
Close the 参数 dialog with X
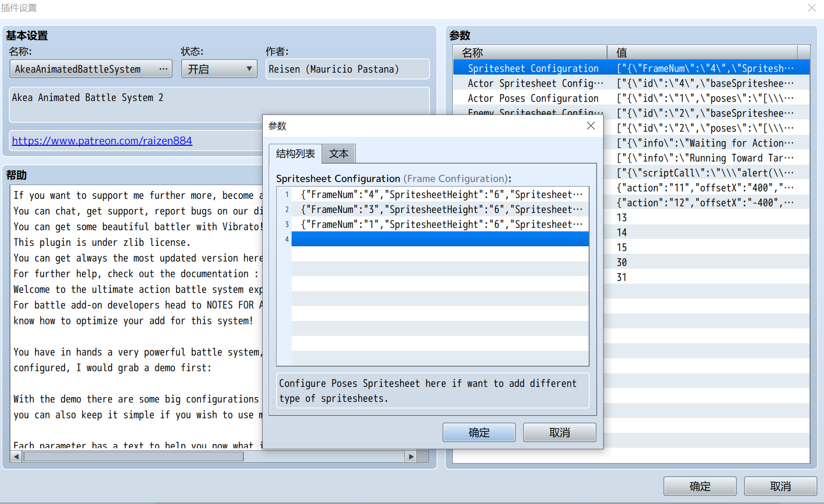tap(591, 126)
